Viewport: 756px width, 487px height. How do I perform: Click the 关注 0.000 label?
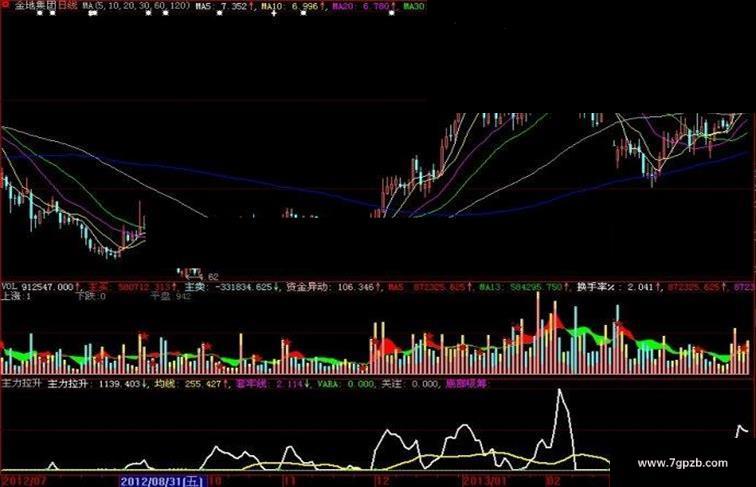tap(409, 384)
